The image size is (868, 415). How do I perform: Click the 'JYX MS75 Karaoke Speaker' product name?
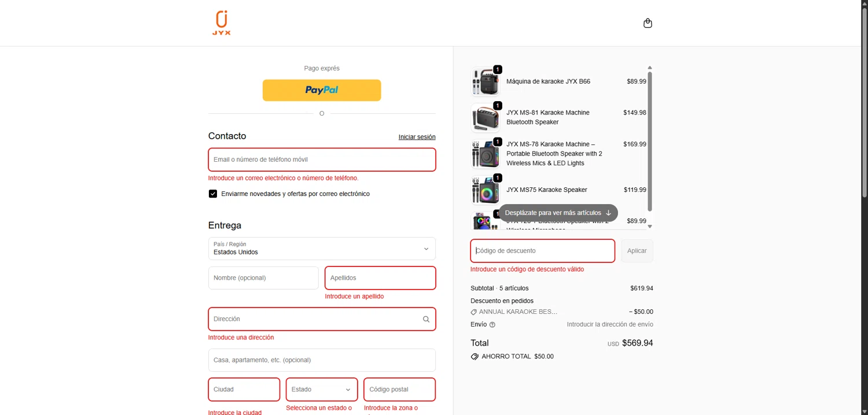tap(547, 190)
